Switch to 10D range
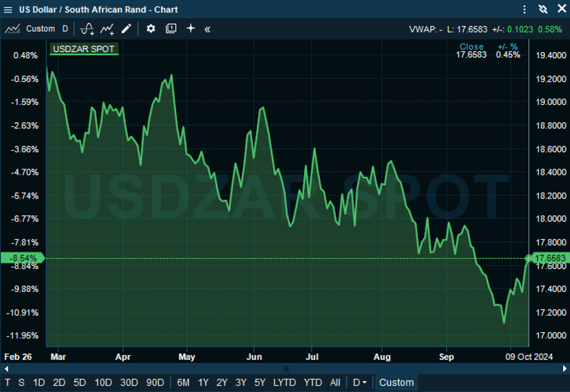This screenshot has height=392, width=570. pos(103,382)
